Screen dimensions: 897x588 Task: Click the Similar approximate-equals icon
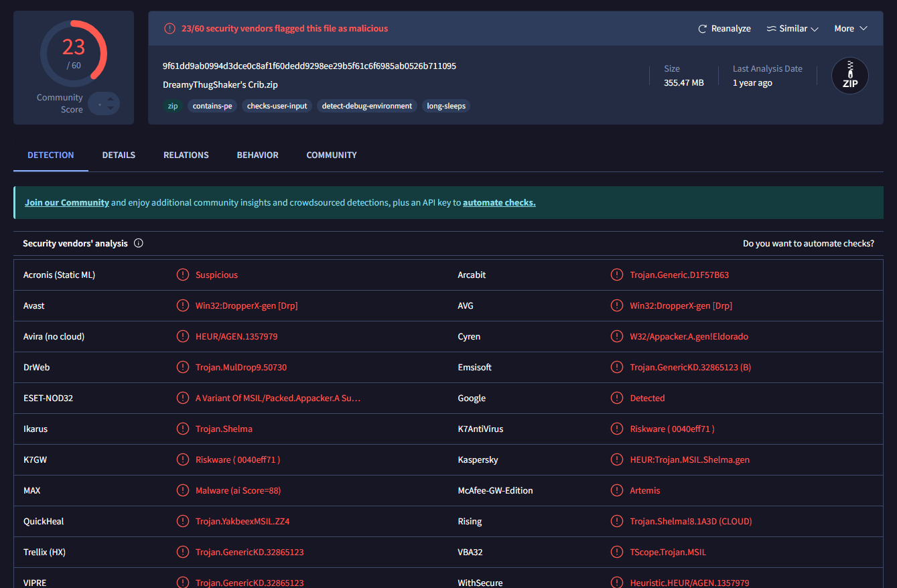tap(771, 29)
